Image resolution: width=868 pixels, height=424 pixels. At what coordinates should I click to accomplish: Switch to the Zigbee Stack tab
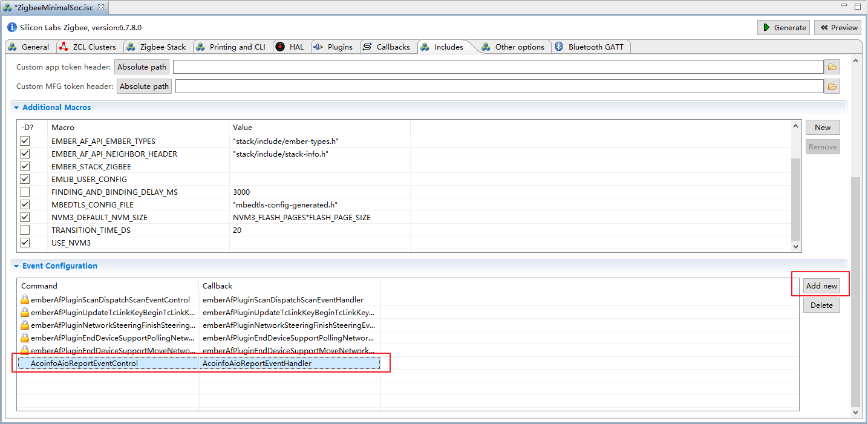point(163,47)
